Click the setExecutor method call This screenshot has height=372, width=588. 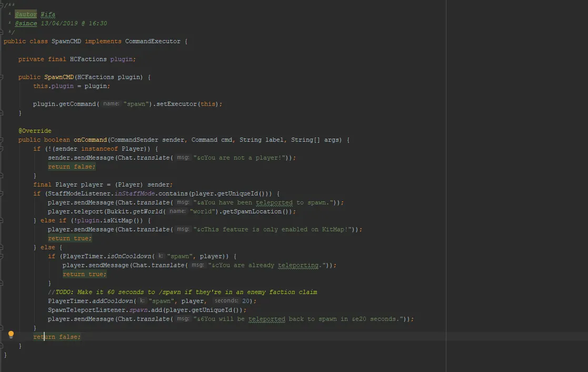click(176, 104)
